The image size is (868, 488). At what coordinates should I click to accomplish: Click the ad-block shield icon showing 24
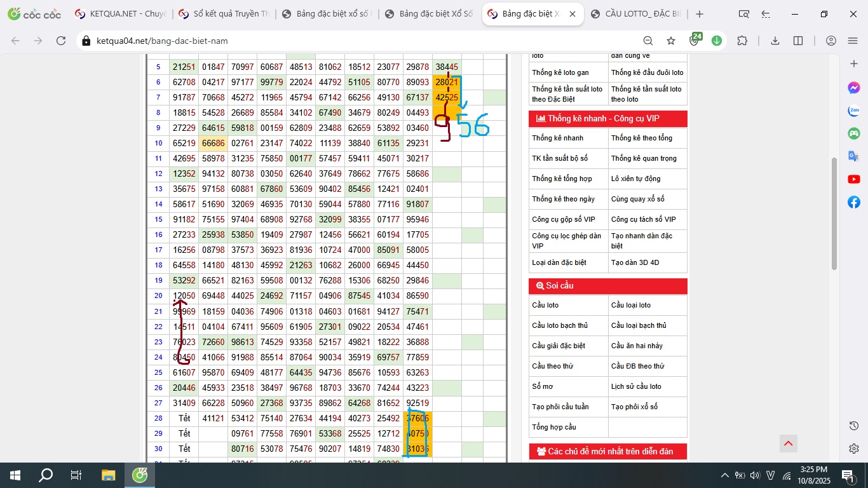pyautogui.click(x=695, y=41)
